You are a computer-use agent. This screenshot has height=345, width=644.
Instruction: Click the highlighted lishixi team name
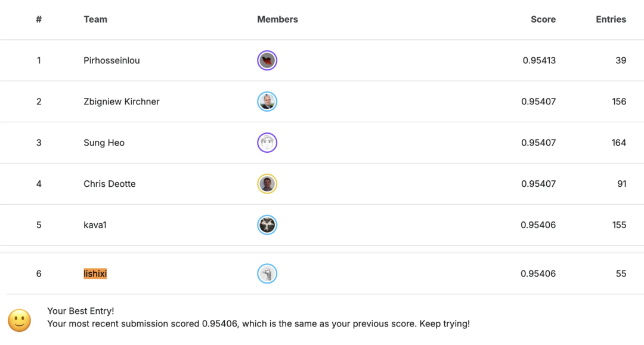95,274
